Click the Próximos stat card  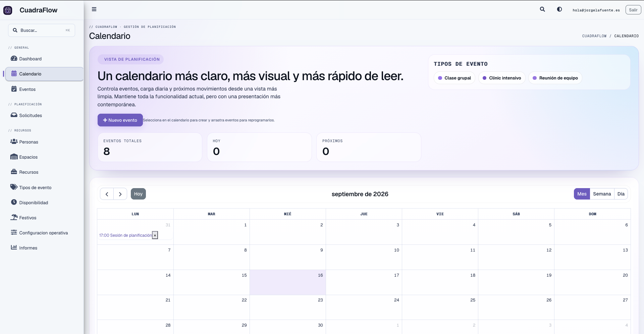(x=369, y=147)
